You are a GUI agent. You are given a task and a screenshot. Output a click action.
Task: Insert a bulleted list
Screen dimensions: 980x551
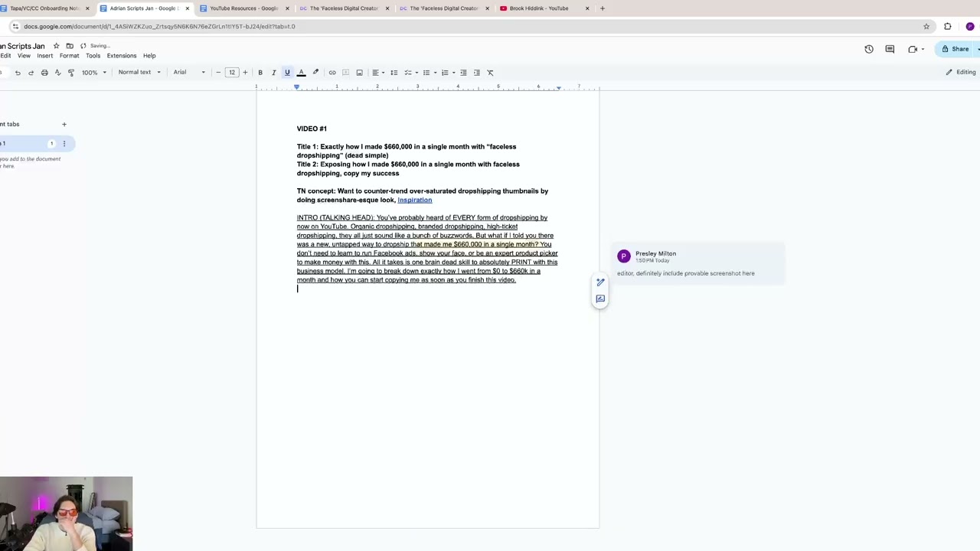coord(426,73)
